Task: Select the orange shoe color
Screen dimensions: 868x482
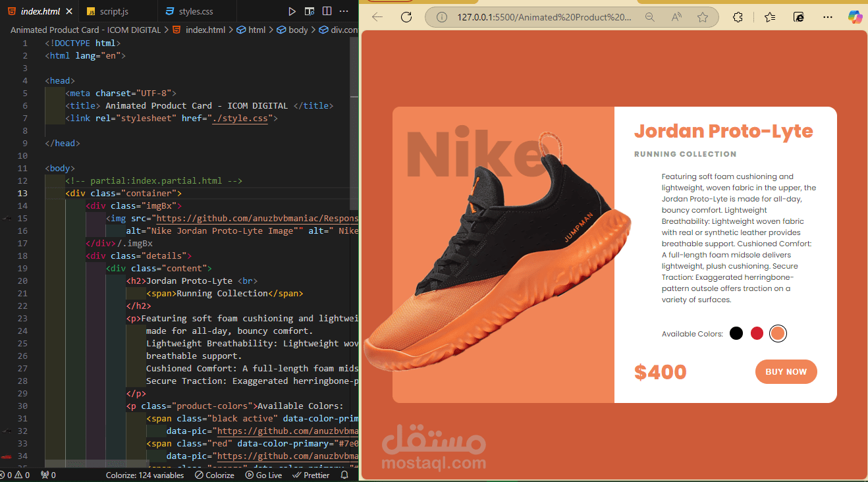Action: 778,333
